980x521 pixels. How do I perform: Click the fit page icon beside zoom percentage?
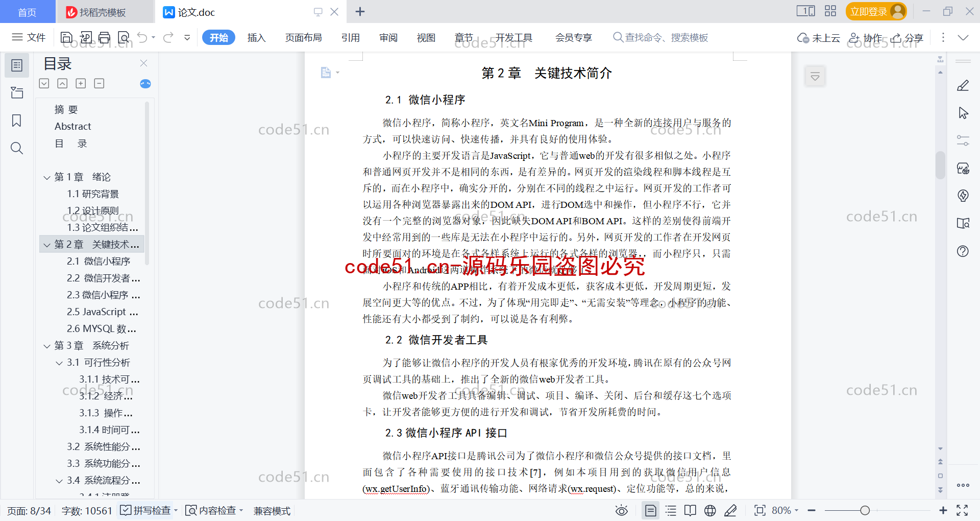click(760, 510)
